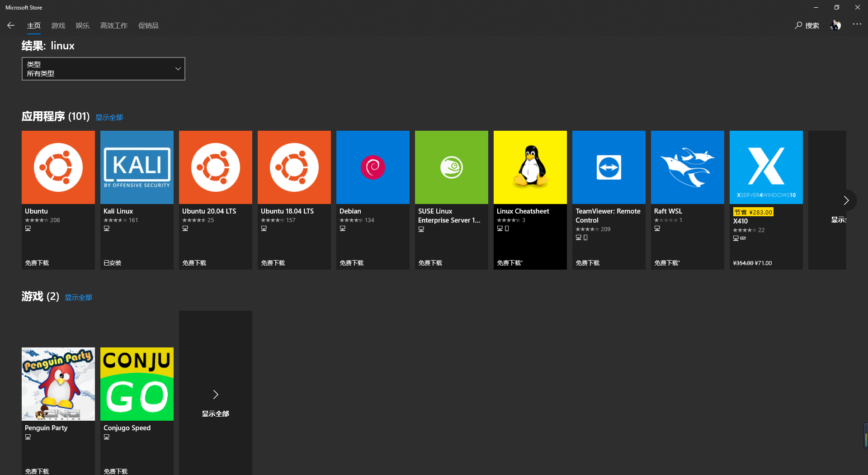Image resolution: width=868 pixels, height=475 pixels.
Task: Open the user profile avatar
Action: click(x=835, y=25)
